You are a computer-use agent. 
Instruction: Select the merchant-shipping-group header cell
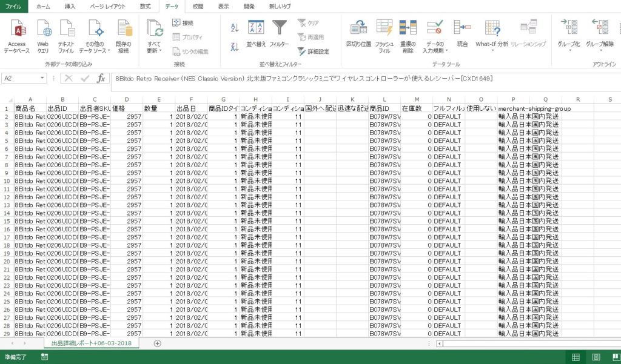click(513, 108)
